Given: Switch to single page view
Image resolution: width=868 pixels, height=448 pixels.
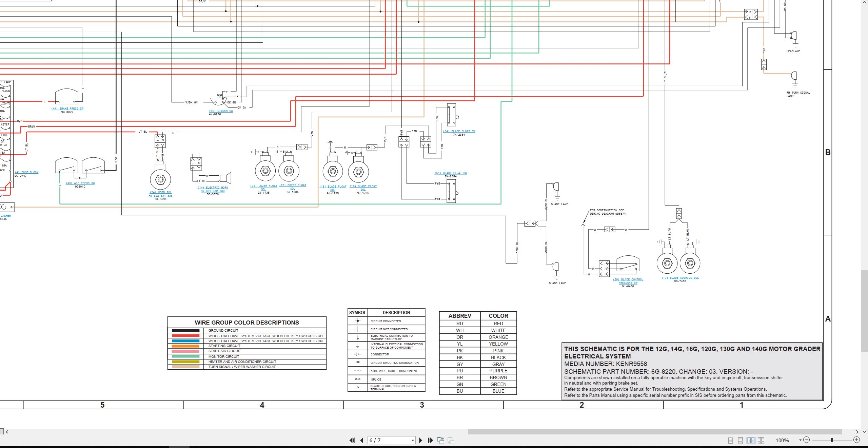Looking at the screenshot, I should (x=730, y=440).
